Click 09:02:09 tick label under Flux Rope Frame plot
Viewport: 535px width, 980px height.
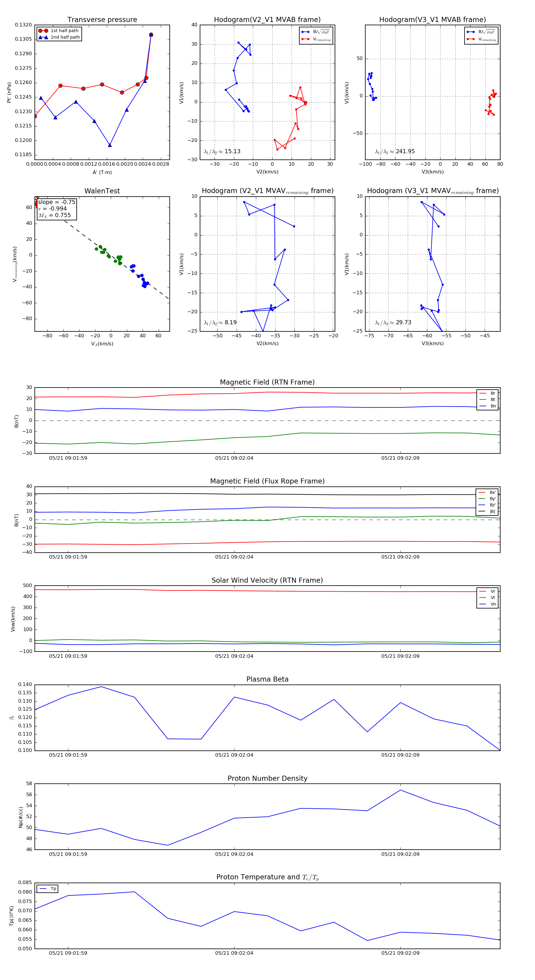[x=400, y=557]
